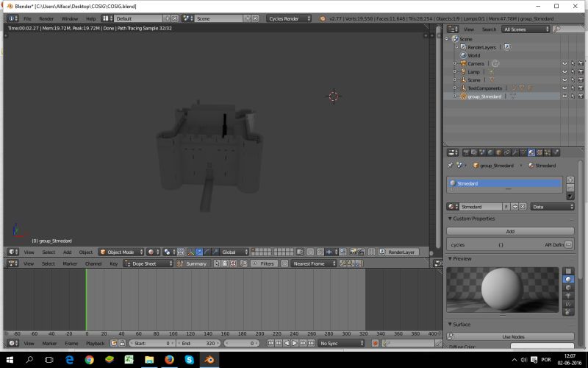Play animation forward in timeline

pyautogui.click(x=295, y=343)
